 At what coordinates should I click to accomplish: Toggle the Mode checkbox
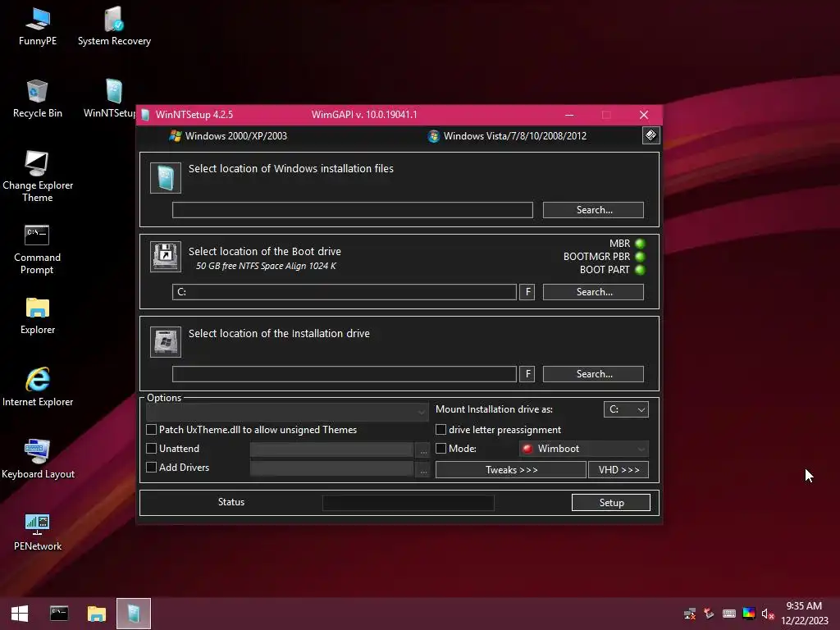pos(441,449)
